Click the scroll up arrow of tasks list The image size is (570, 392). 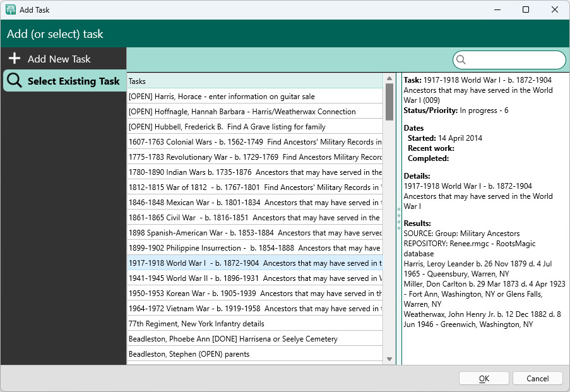click(389, 78)
